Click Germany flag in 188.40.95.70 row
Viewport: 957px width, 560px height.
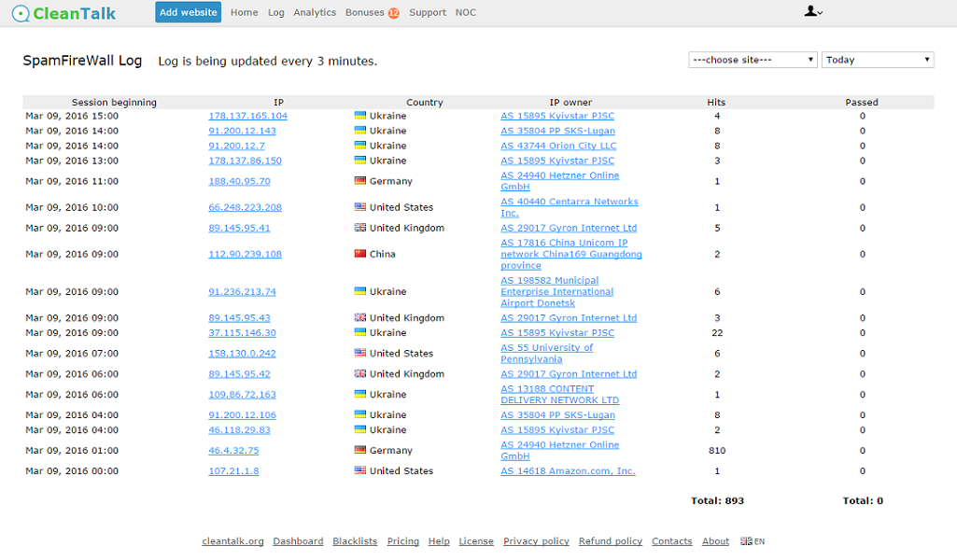[360, 180]
